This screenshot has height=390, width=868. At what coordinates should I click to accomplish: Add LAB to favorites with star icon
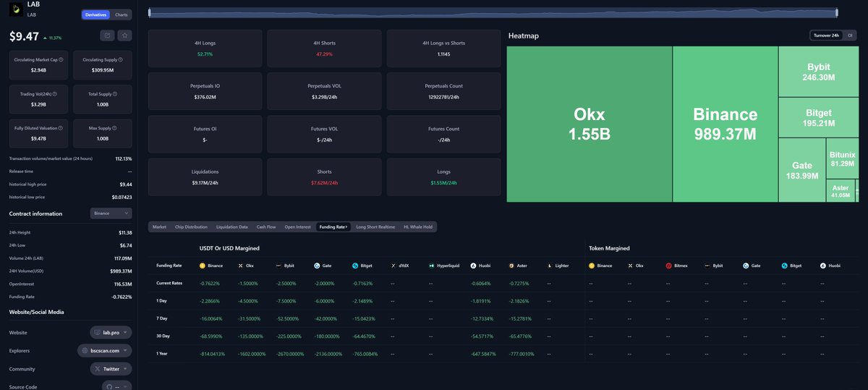click(x=125, y=35)
